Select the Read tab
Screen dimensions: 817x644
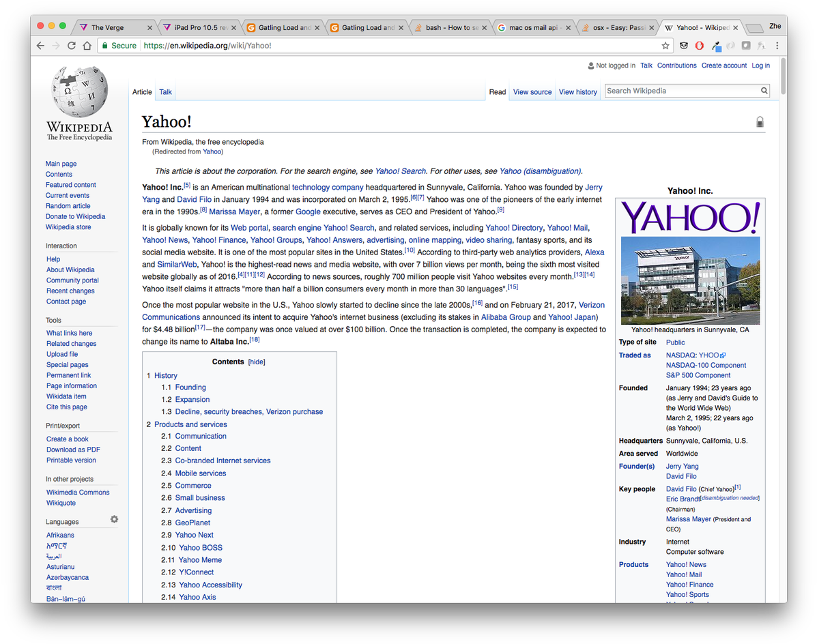pos(497,92)
